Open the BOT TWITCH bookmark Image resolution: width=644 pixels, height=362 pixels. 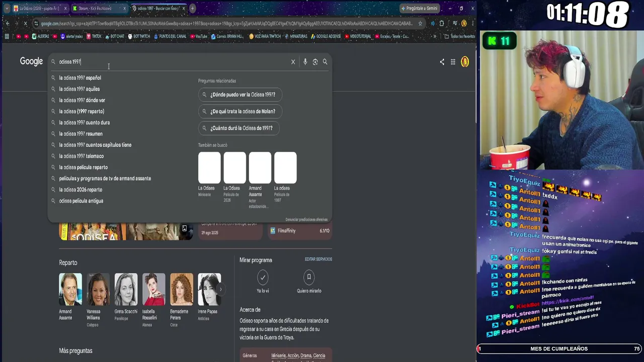click(139, 36)
